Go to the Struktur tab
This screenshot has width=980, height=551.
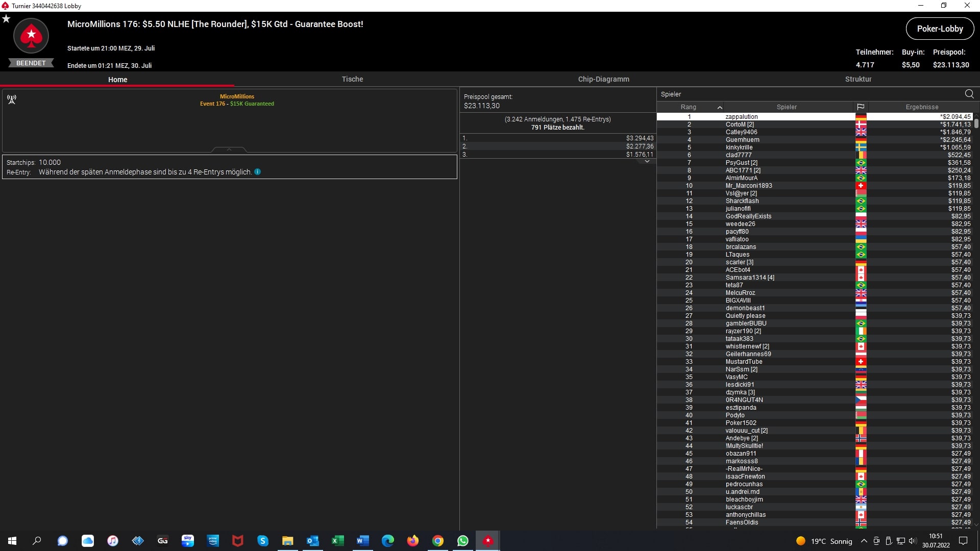(x=858, y=79)
